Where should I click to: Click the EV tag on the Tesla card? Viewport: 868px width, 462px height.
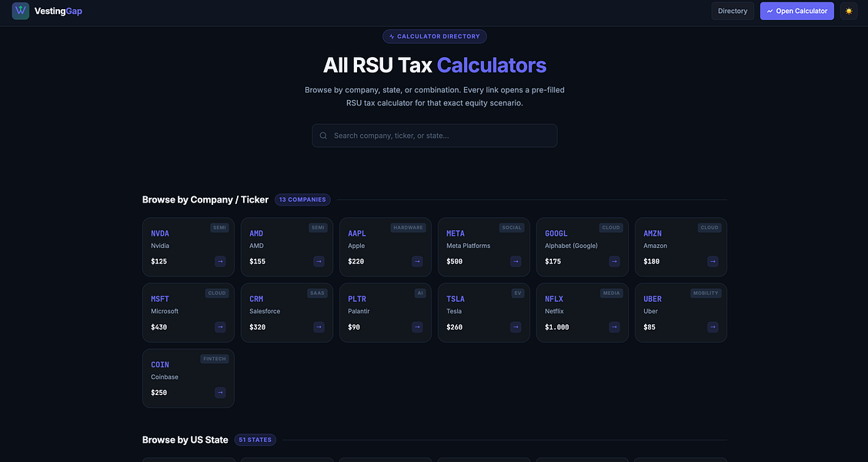point(518,293)
